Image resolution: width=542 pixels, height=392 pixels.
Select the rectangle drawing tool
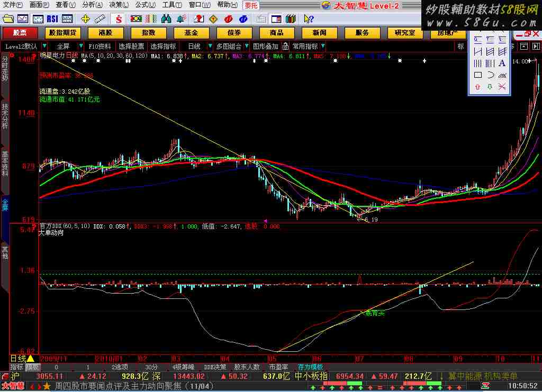tap(477, 75)
